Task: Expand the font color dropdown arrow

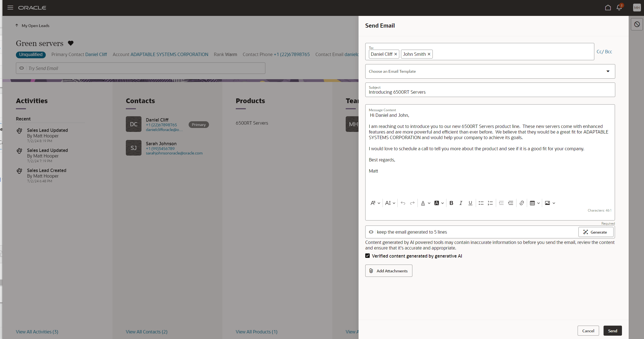Action: [x=429, y=203]
